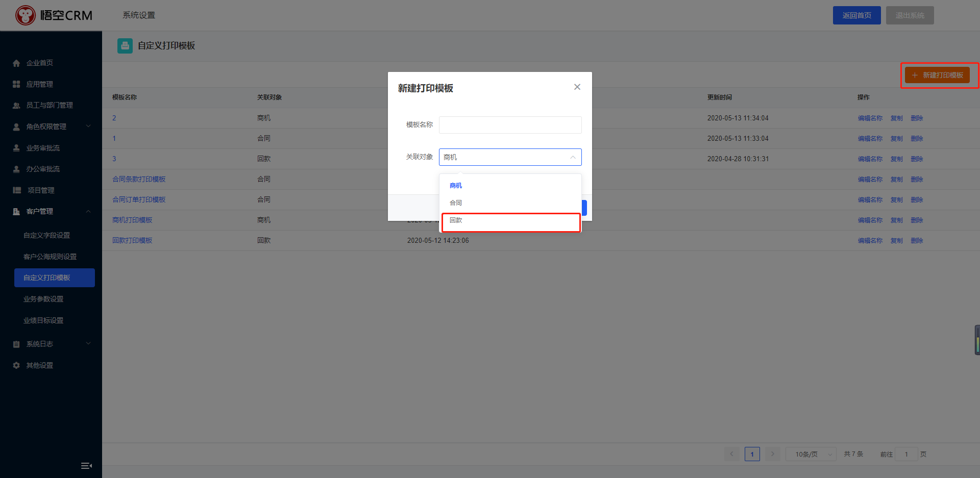Click the 2020-04-28 10:31:31 update time cell
This screenshot has width=980, height=478.
(x=738, y=159)
